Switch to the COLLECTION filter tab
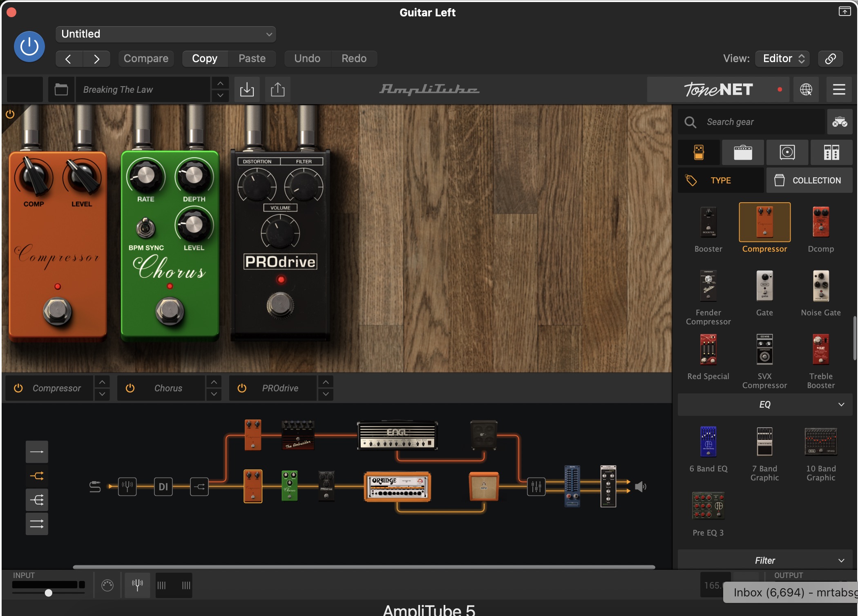858x616 pixels. point(809,180)
